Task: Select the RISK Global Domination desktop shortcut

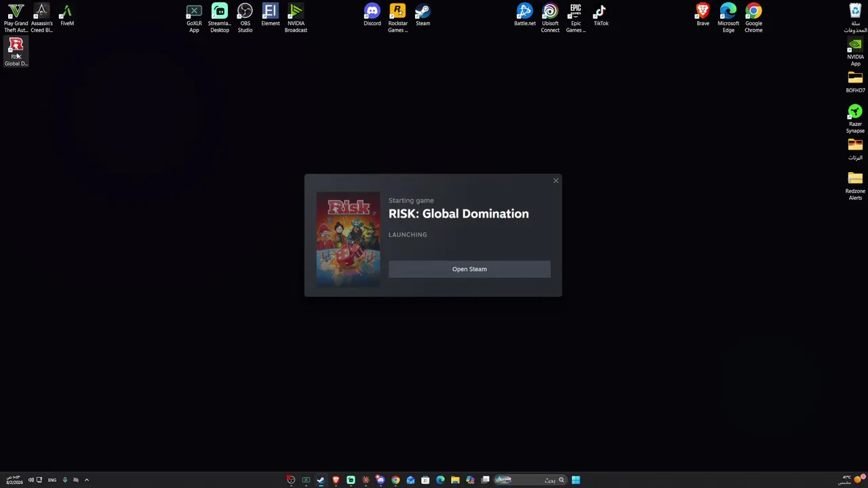Action: point(16,52)
